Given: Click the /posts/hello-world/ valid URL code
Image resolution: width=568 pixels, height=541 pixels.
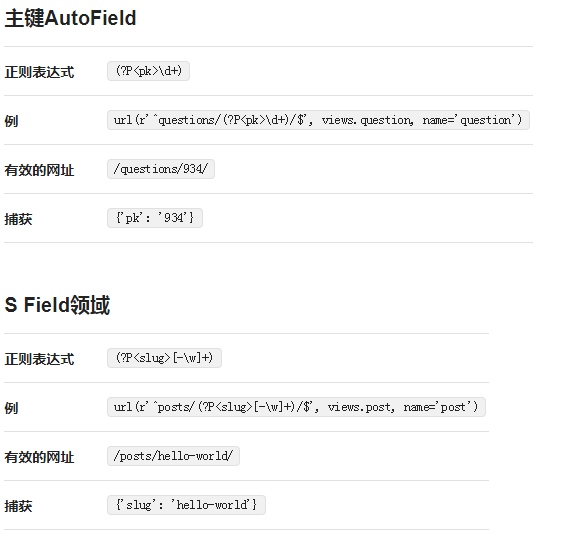Looking at the screenshot, I should coord(174,456).
